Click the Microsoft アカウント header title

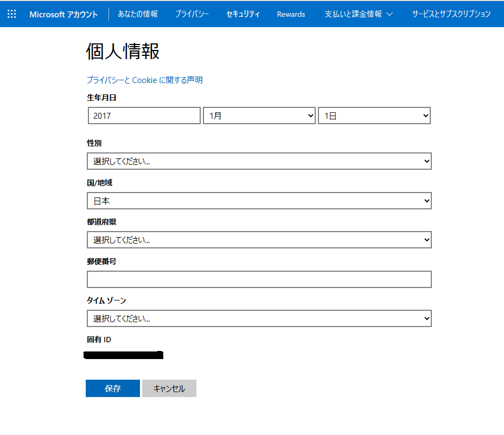pos(63,15)
